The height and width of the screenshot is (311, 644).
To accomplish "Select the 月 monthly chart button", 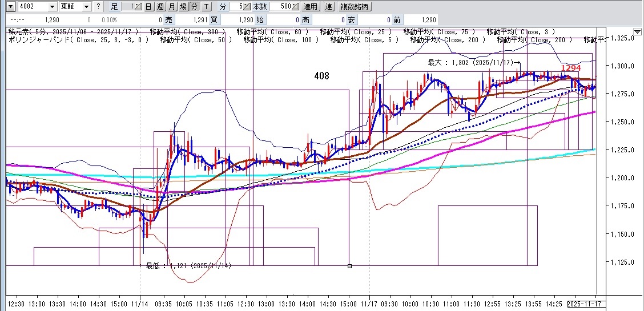I will point(172,7).
